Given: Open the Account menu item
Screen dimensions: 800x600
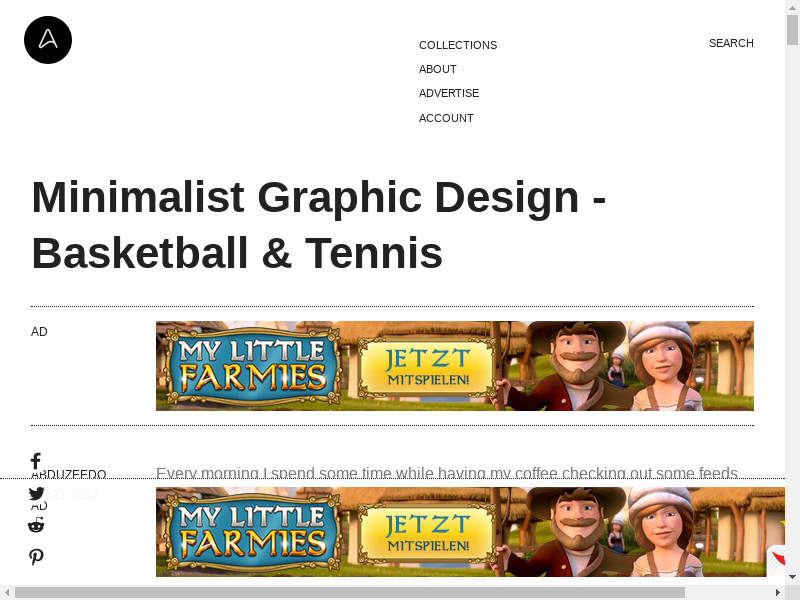Looking at the screenshot, I should click(x=446, y=118).
